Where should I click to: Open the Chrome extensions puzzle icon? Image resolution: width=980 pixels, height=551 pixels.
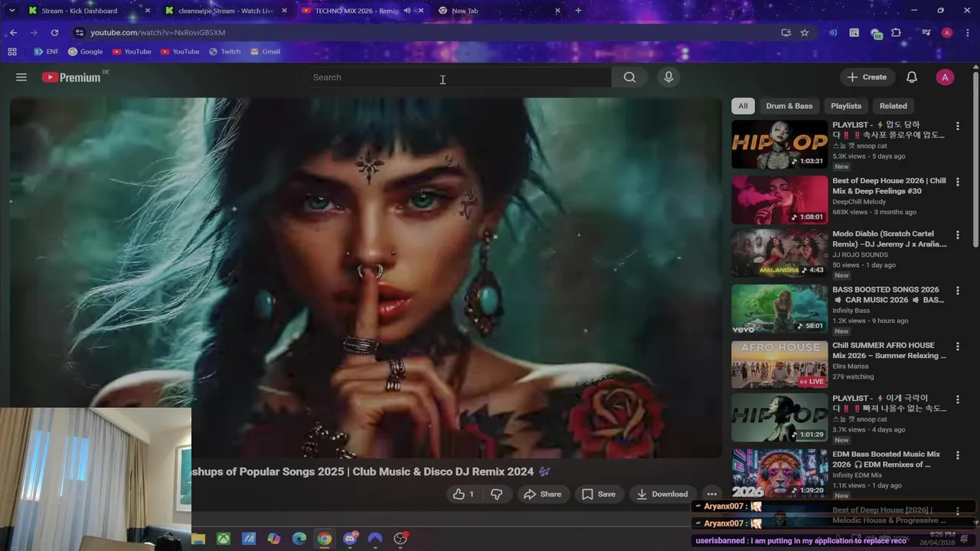tap(897, 33)
